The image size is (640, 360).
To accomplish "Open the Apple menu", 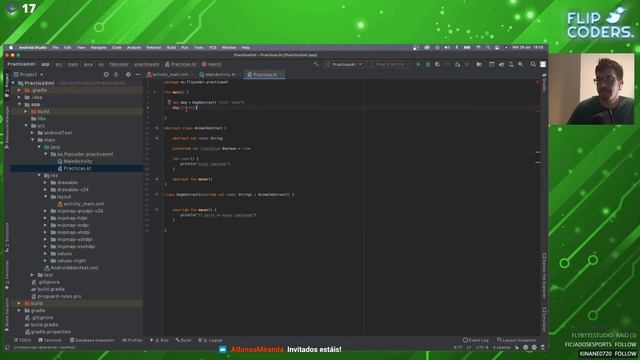I will (x=11, y=48).
